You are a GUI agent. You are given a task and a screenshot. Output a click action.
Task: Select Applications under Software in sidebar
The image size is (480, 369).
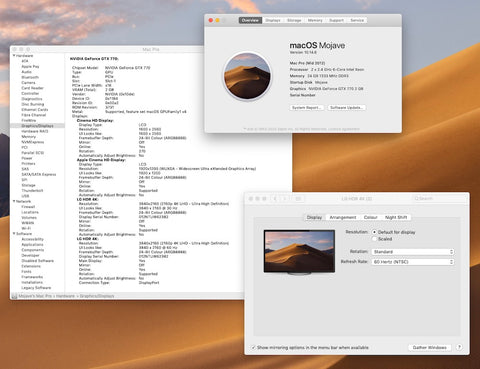pos(32,244)
